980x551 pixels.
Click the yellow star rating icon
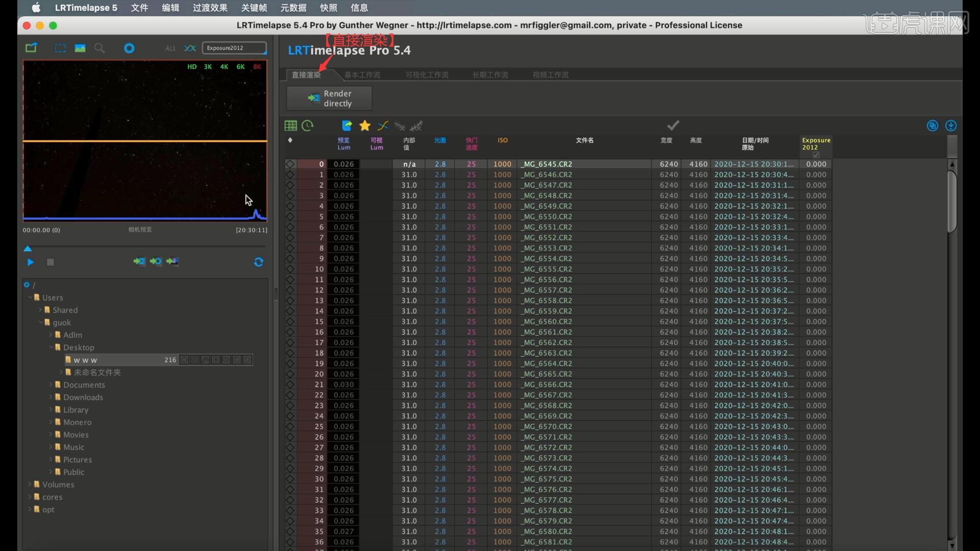(x=364, y=126)
